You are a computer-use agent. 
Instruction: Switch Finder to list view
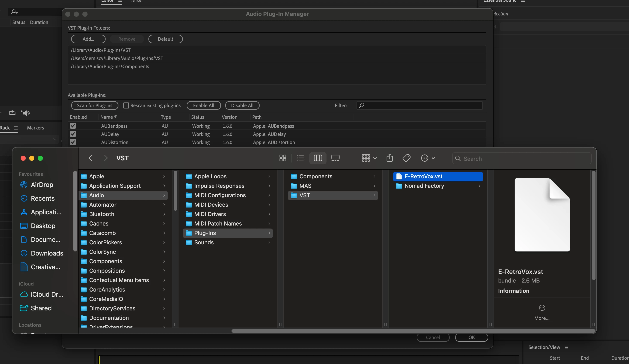point(300,158)
